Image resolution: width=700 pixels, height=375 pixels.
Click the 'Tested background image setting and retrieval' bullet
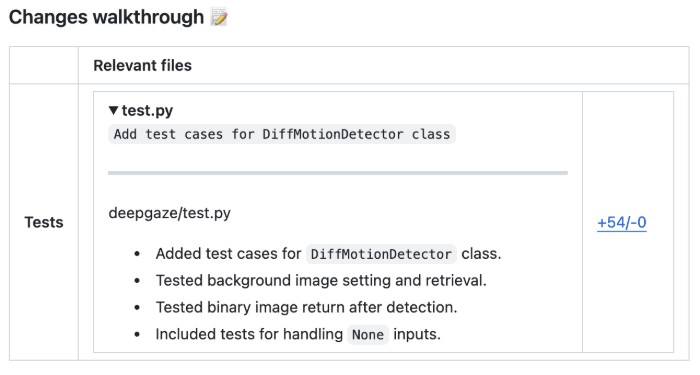click(x=321, y=281)
